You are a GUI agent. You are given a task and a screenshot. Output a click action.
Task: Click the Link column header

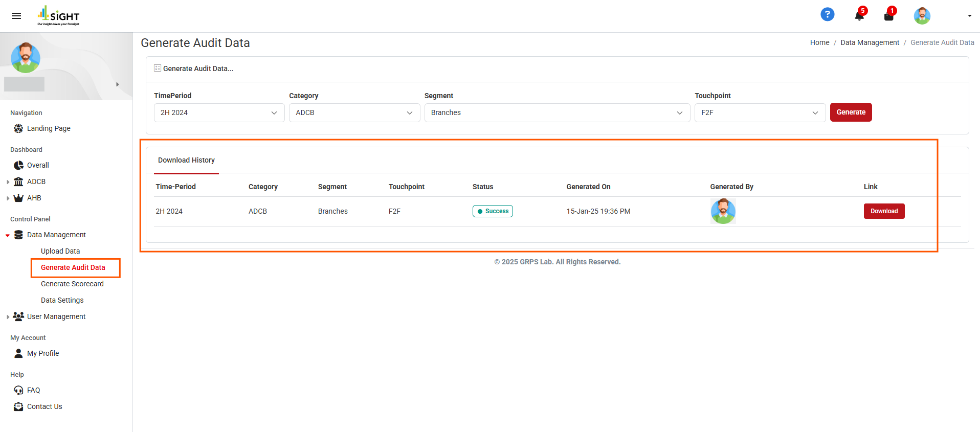pyautogui.click(x=871, y=187)
